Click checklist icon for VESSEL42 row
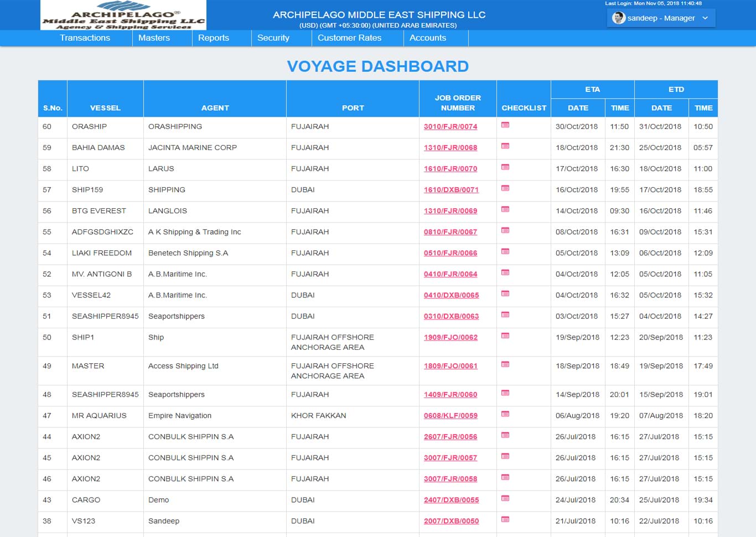Screen dimensions: 756x537 click(x=505, y=293)
